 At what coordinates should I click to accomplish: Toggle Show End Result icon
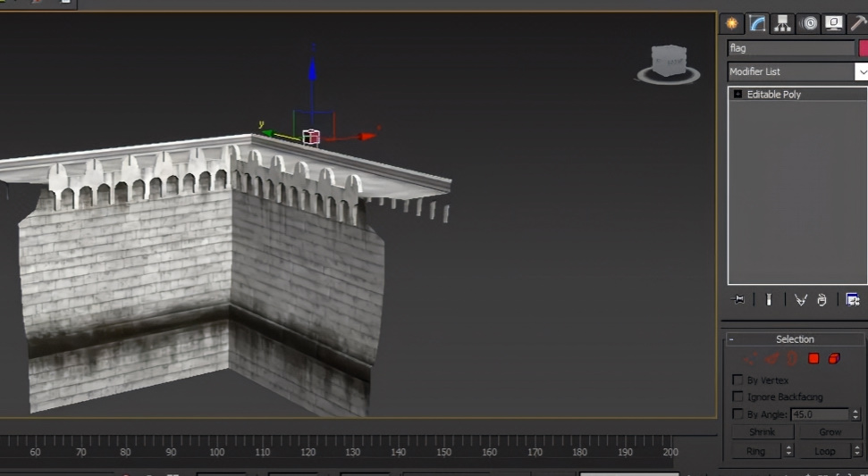(769, 300)
